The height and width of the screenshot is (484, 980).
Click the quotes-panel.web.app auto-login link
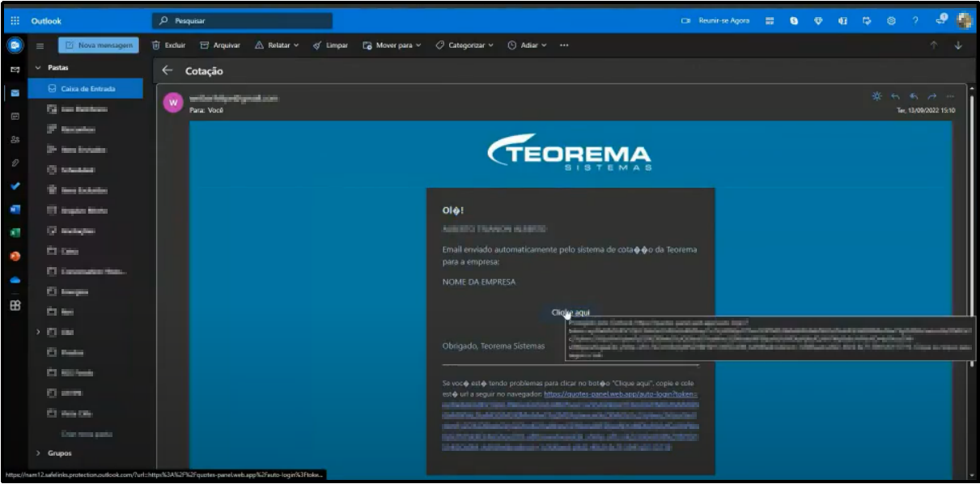point(620,394)
